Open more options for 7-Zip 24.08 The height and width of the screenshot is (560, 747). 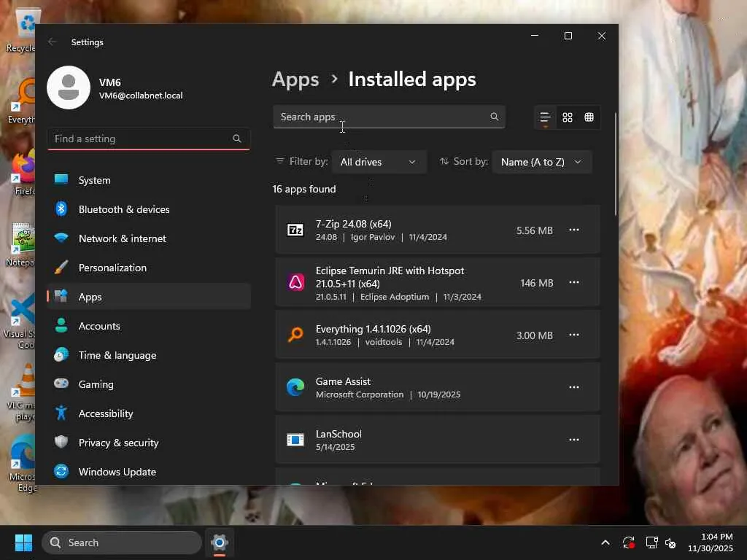tap(574, 230)
